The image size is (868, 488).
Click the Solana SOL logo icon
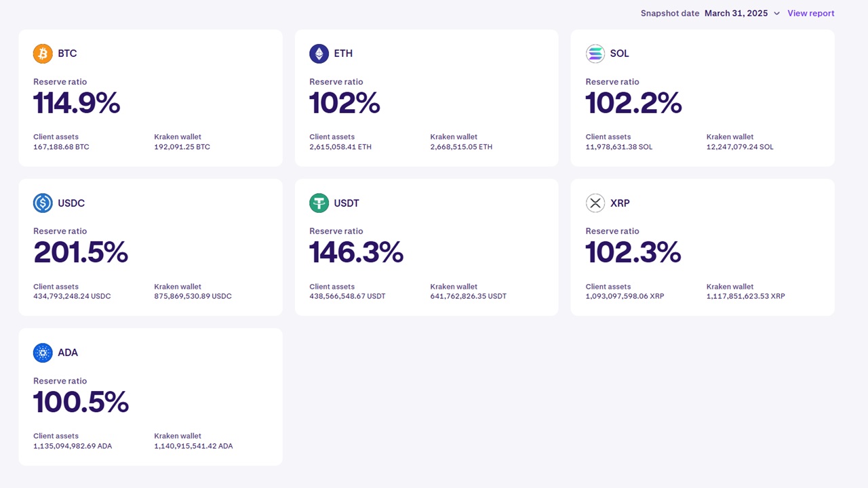pos(595,54)
